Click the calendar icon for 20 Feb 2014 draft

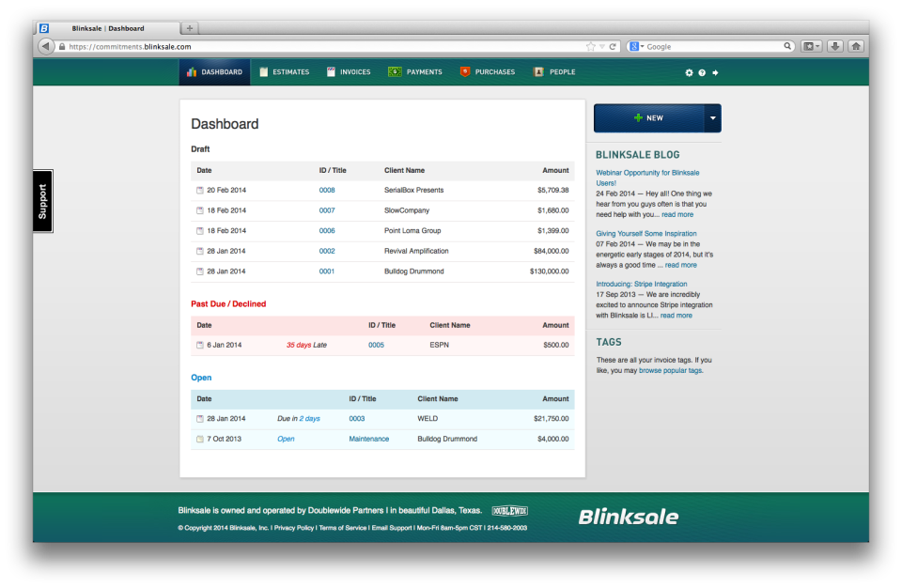[199, 191]
